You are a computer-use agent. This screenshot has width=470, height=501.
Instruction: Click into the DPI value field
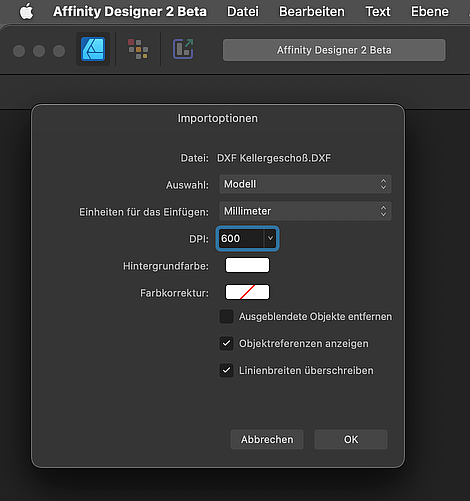click(241, 238)
